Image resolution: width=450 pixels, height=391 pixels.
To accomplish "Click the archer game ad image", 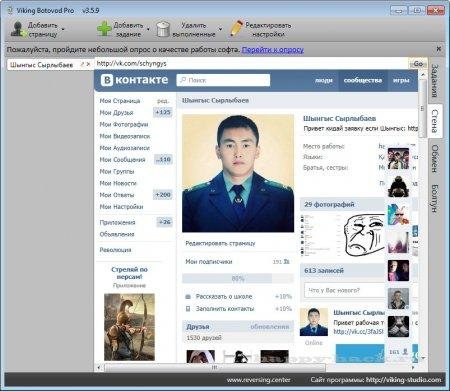I will (129, 327).
